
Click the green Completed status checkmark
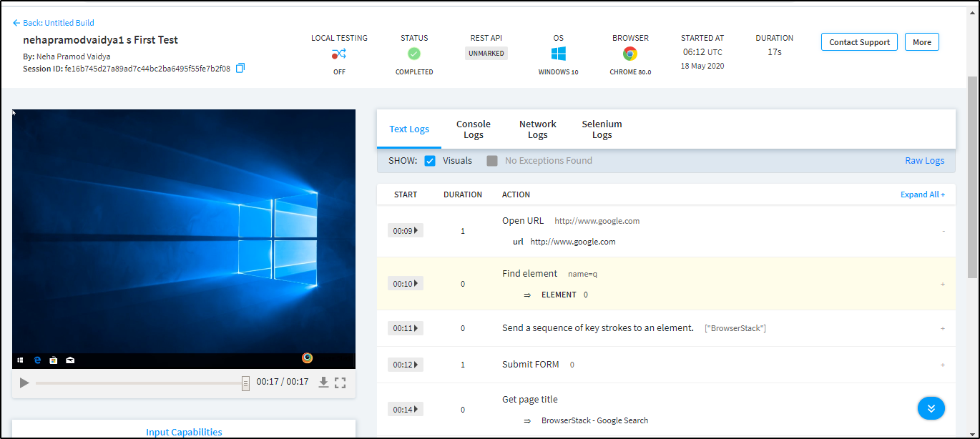coord(414,54)
